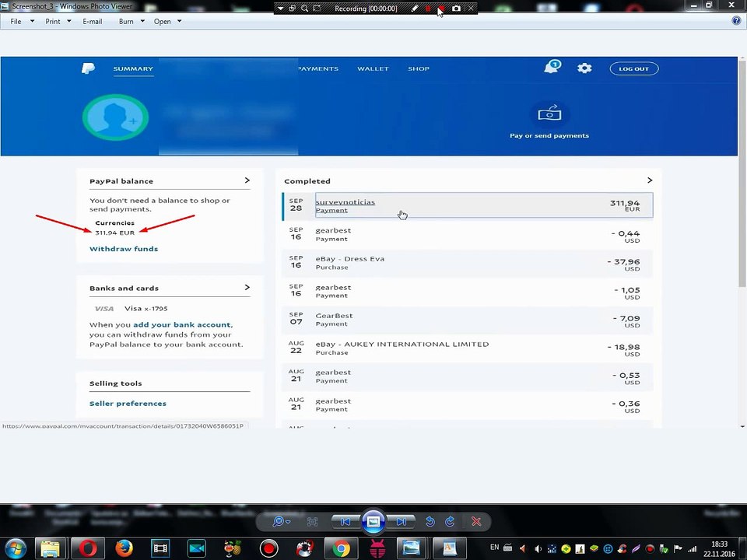
Task: Select the WALLET tab
Action: pos(373,68)
